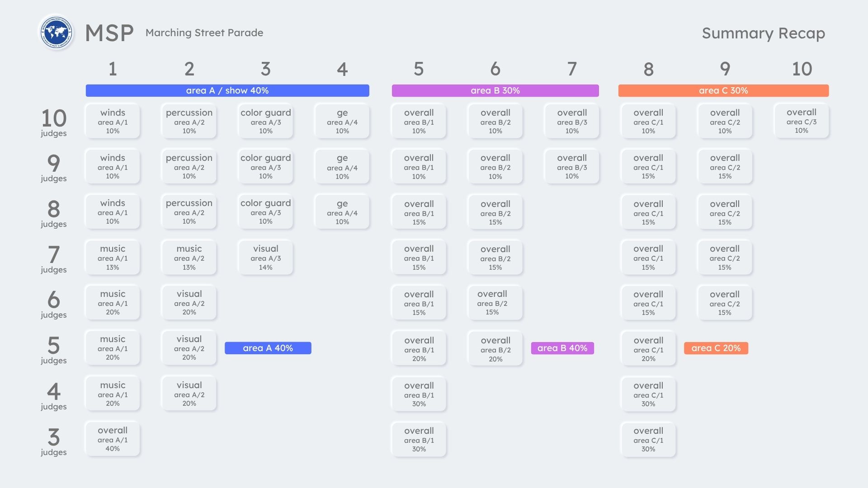The width and height of the screenshot is (868, 488).
Task: Select the 7 judges 'music area A/2 13%' card
Action: click(189, 258)
